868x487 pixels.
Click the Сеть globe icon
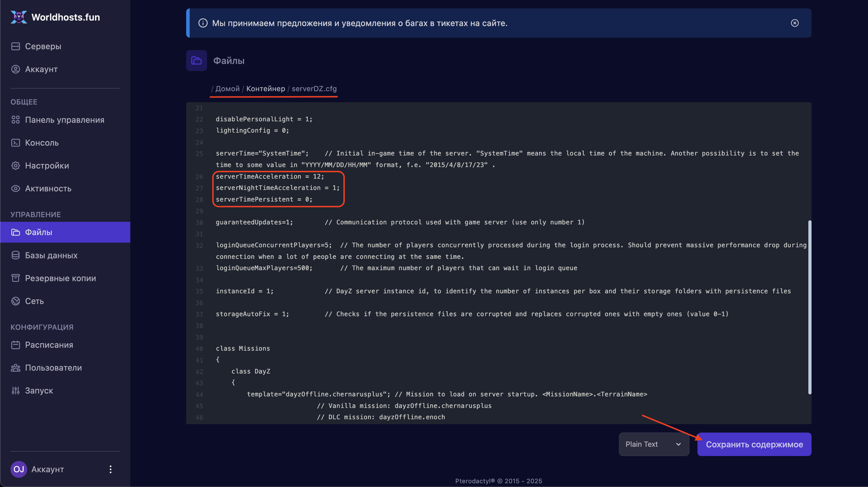tap(16, 301)
